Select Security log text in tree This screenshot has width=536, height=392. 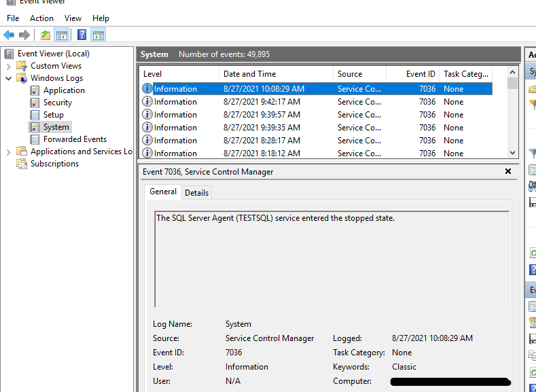tap(58, 103)
